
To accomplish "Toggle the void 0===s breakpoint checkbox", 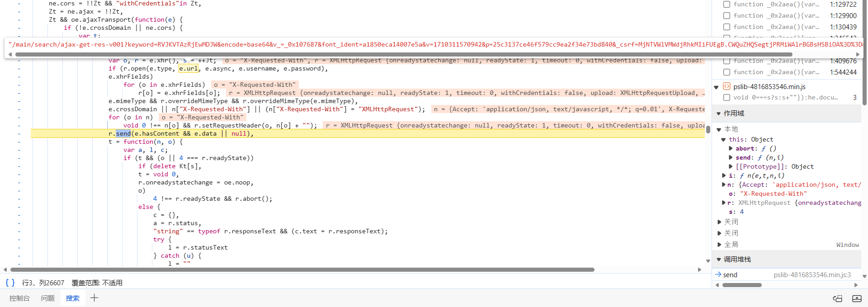I will coord(726,97).
